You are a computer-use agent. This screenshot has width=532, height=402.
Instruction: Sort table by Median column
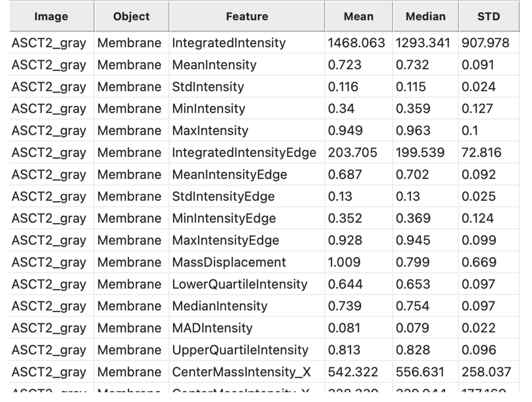coord(426,16)
